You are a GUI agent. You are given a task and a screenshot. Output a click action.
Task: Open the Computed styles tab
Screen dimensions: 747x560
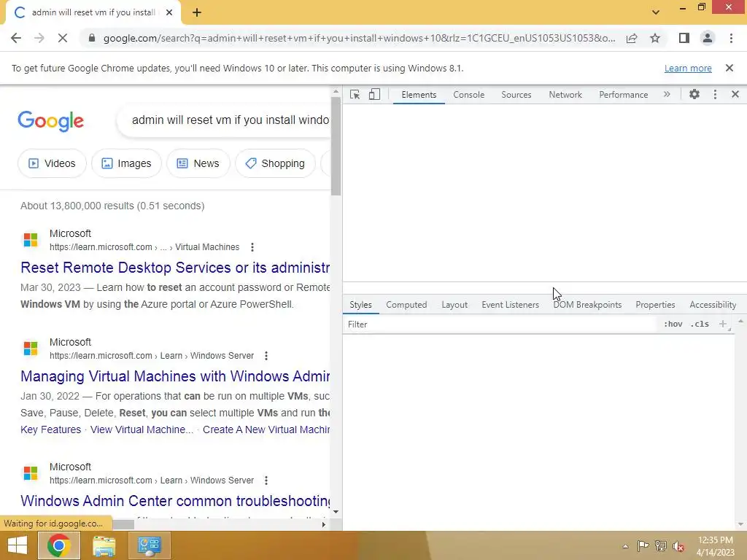click(406, 305)
